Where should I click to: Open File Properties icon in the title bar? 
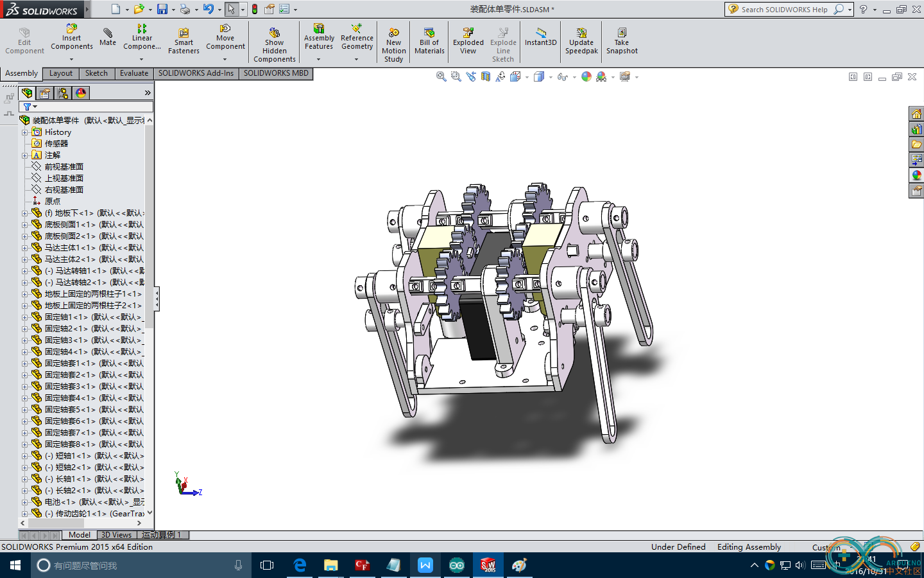pos(269,9)
